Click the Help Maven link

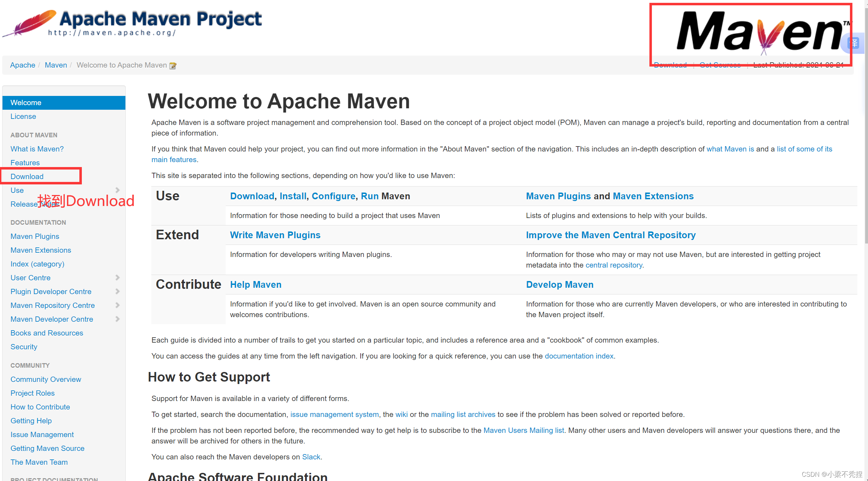pyautogui.click(x=256, y=285)
